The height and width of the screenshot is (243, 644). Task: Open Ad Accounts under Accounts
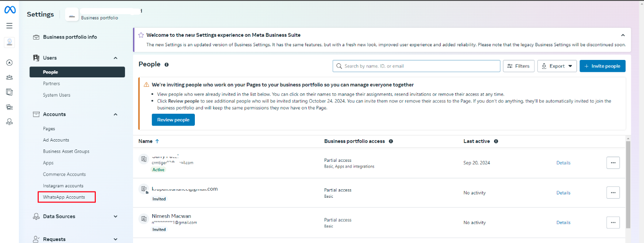point(56,140)
